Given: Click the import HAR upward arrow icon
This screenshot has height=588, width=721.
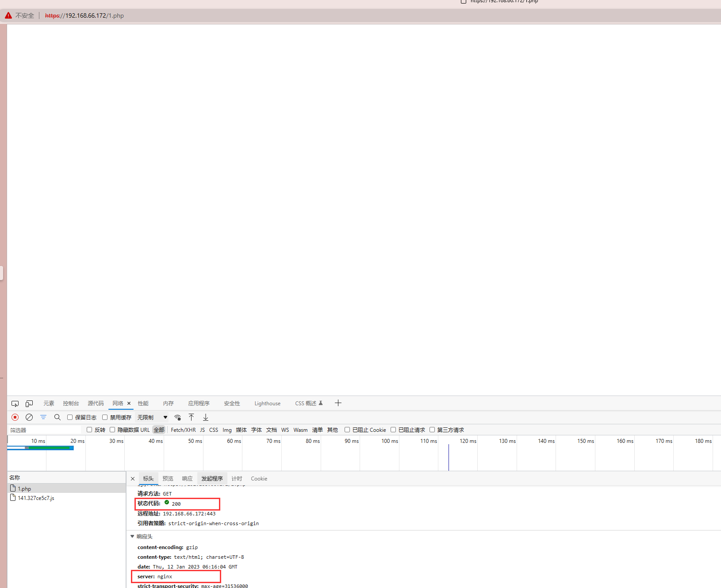Looking at the screenshot, I should point(192,417).
